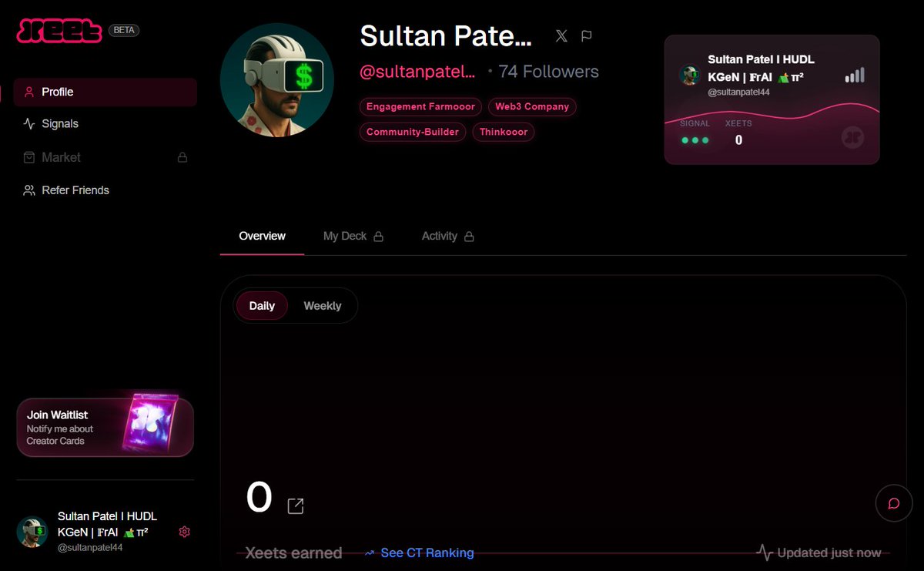Click the Join Waitlist banner
924x571 pixels.
pos(105,428)
